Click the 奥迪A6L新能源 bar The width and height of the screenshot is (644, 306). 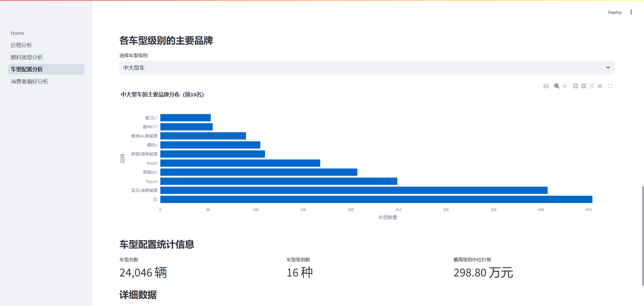203,136
